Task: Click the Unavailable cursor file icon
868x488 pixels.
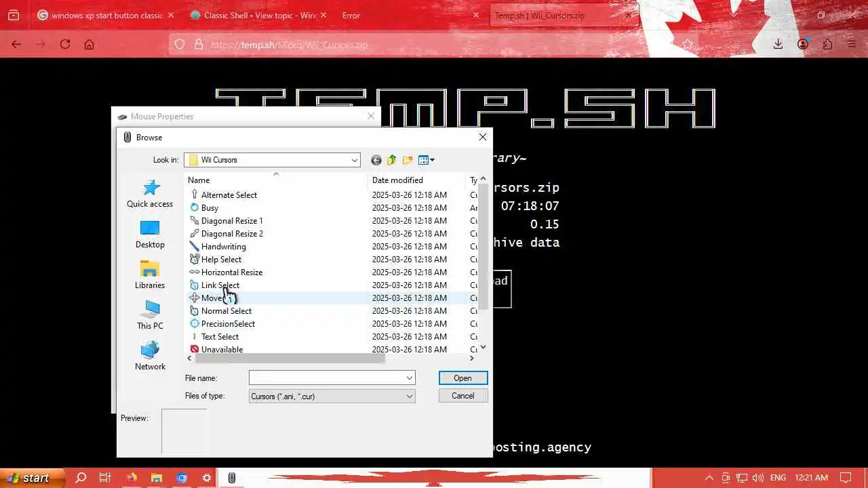Action: click(x=195, y=350)
